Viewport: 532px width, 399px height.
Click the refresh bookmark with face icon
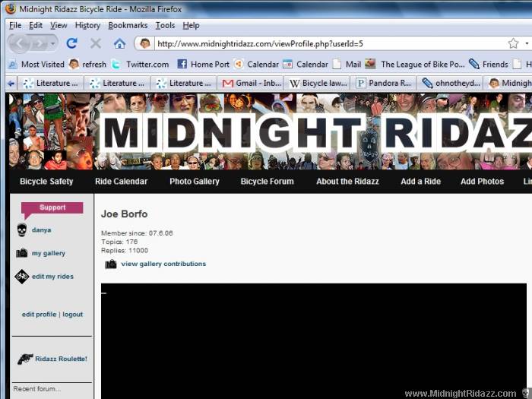click(87, 64)
